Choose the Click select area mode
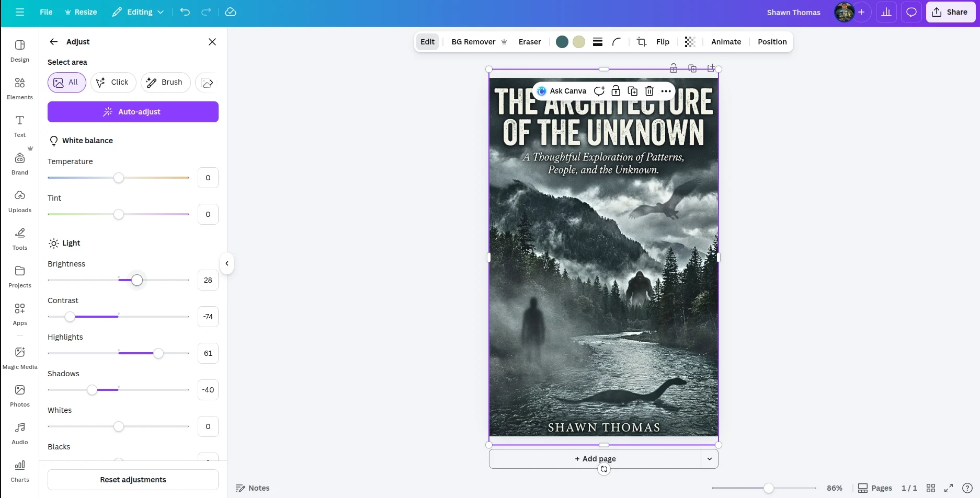 coord(113,83)
